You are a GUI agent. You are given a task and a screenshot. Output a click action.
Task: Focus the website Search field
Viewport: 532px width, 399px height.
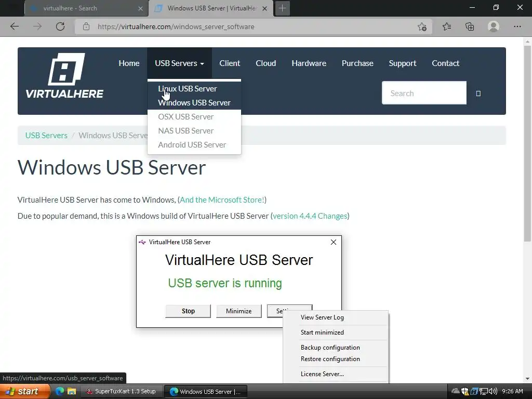pyautogui.click(x=424, y=93)
